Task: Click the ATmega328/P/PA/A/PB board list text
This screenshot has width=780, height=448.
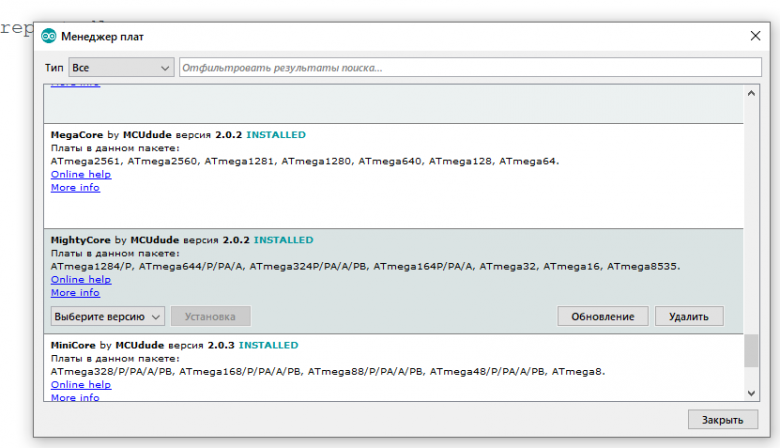Action: click(x=328, y=371)
